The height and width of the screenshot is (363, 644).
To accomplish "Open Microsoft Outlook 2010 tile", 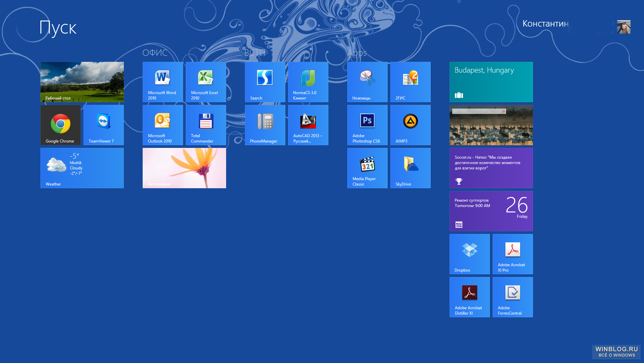I will (163, 125).
